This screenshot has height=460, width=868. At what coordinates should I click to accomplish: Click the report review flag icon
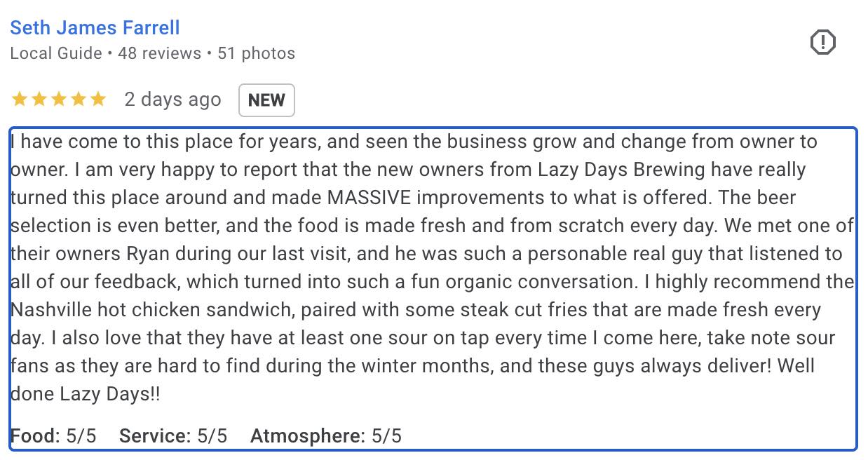[822, 43]
